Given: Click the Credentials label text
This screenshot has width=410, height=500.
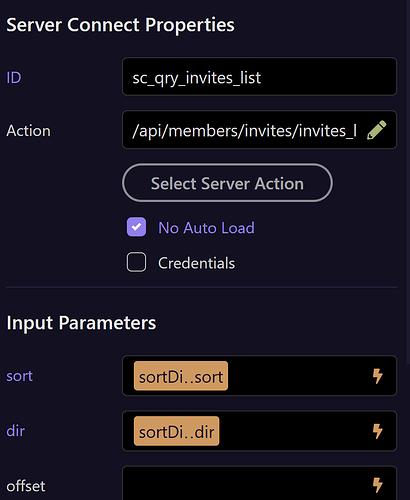Looking at the screenshot, I should click(197, 263).
